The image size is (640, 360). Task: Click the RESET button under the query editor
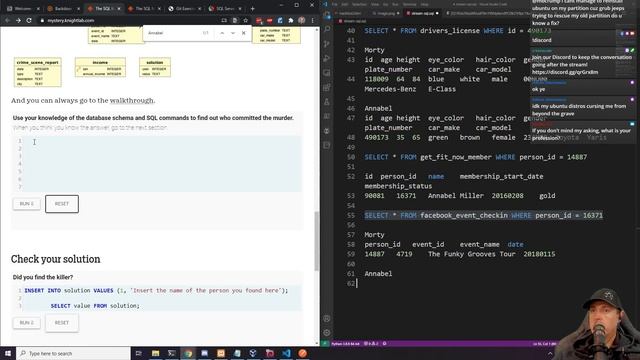coord(62,204)
